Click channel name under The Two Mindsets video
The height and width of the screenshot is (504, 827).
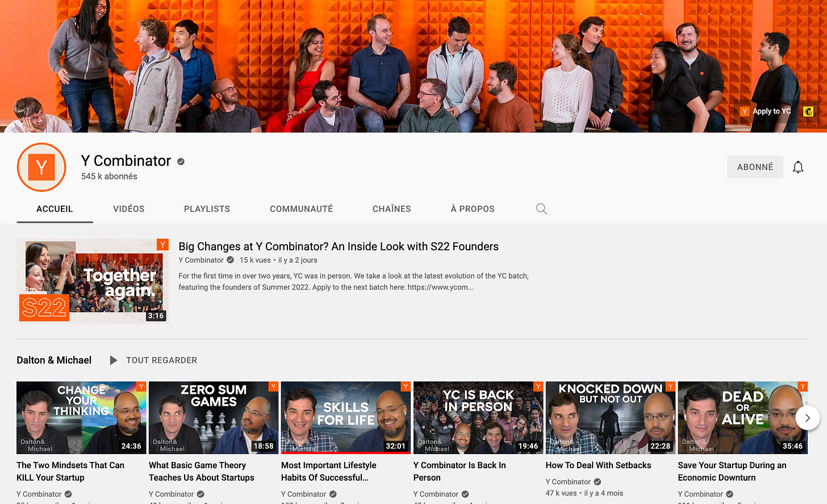pos(39,494)
